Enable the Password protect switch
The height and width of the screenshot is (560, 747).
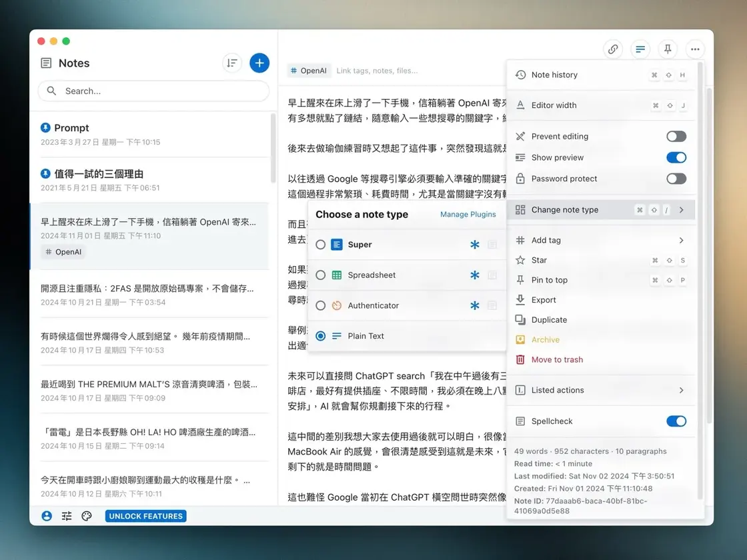point(676,179)
